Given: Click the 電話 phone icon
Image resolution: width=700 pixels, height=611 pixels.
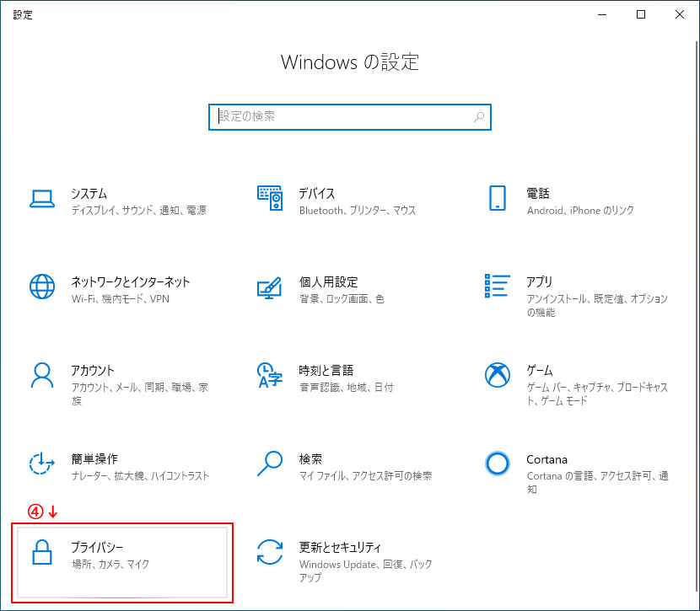Looking at the screenshot, I should (498, 198).
